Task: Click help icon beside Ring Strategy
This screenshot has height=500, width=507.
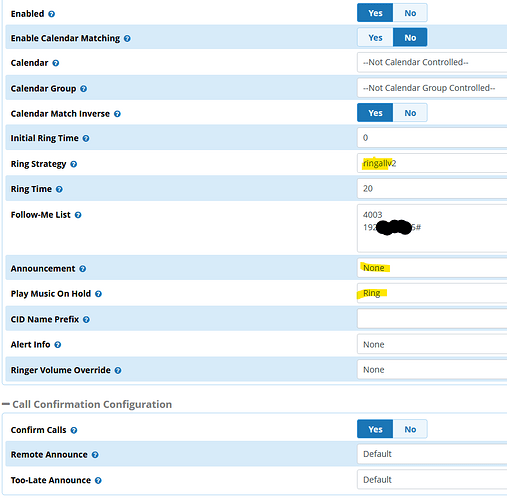Action: point(74,164)
